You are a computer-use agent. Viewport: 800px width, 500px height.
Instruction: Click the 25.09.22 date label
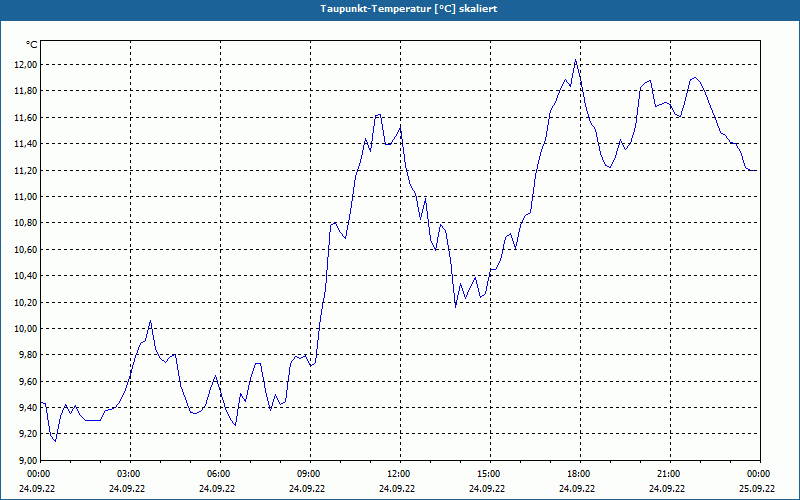[757, 489]
